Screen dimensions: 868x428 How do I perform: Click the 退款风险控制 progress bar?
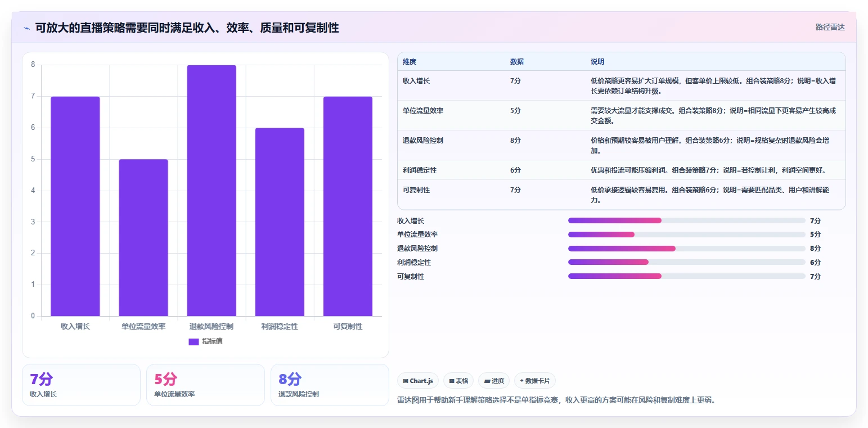687,249
